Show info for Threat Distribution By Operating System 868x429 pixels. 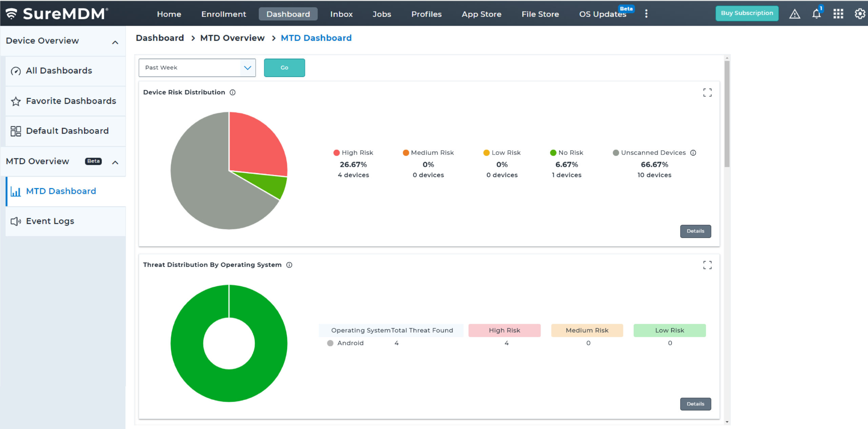coord(289,265)
